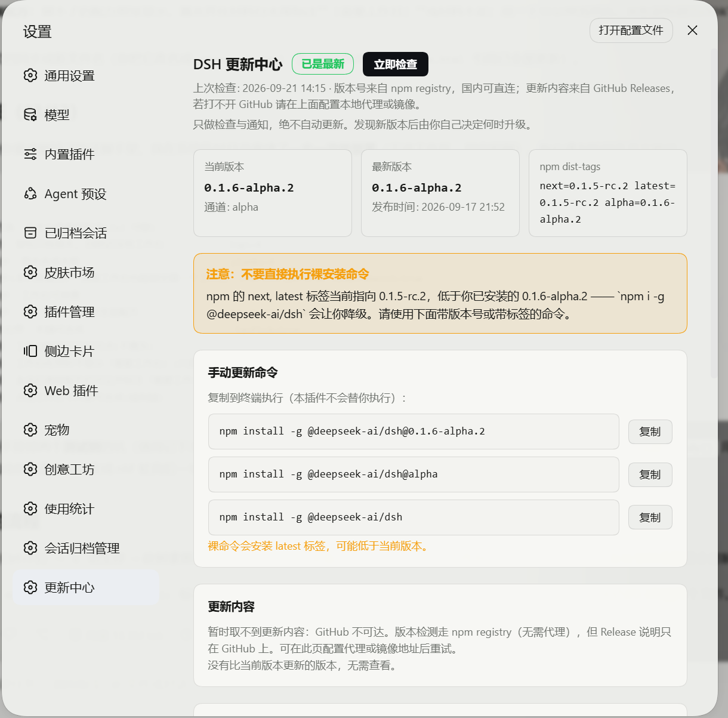
Task: Click the gear icon beside 会话归档管理
Action: point(30,548)
